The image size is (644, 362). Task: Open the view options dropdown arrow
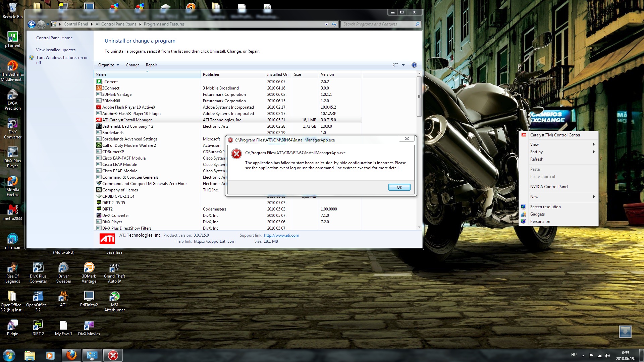(x=403, y=65)
